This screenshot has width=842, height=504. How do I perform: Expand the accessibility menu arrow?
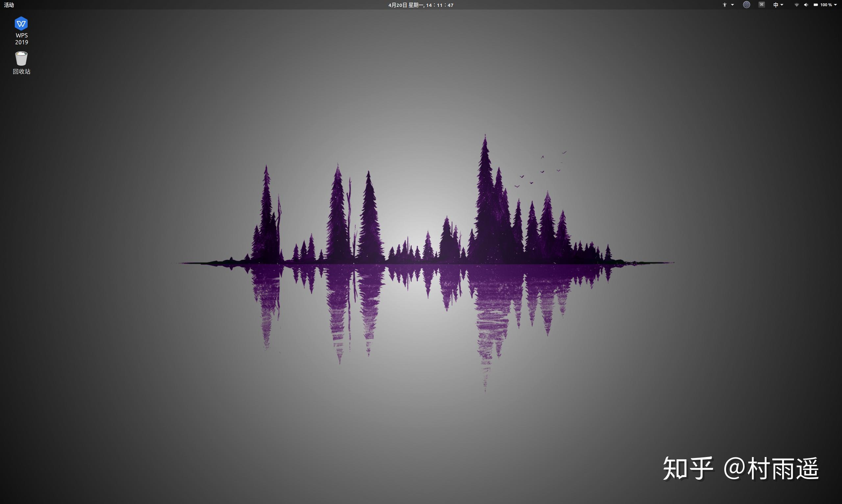point(732,5)
